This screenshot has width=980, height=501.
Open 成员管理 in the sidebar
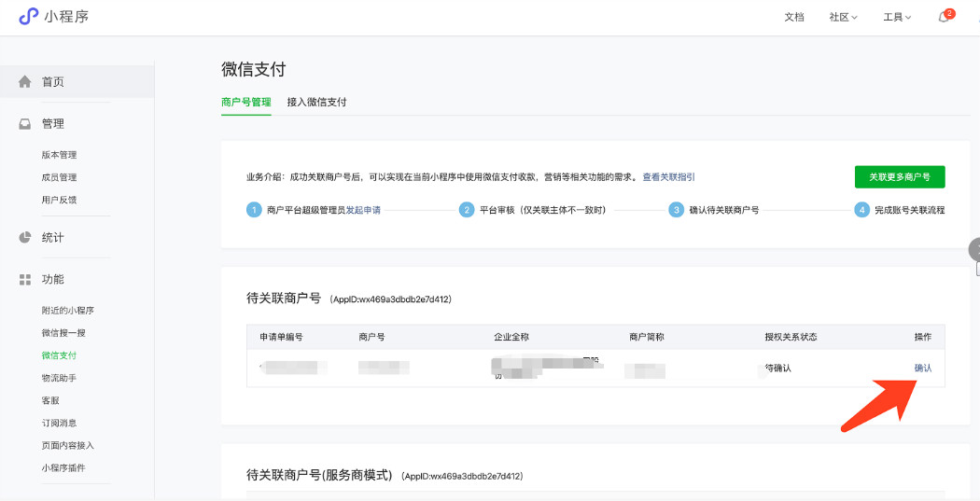tap(60, 177)
